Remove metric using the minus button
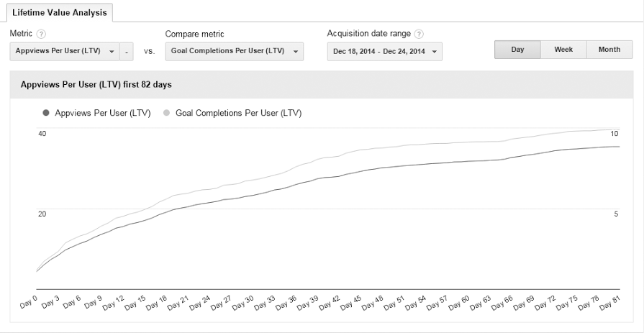Screen dimensions: 644x333 [127, 52]
